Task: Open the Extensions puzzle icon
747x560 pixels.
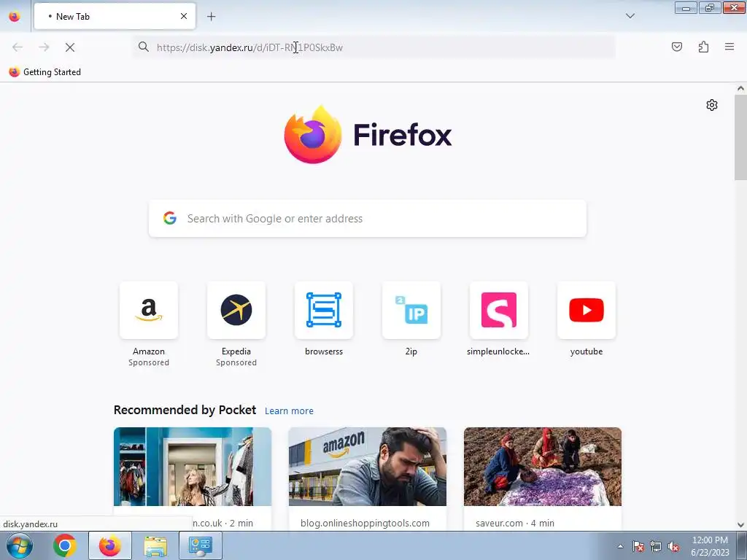Action: [703, 47]
